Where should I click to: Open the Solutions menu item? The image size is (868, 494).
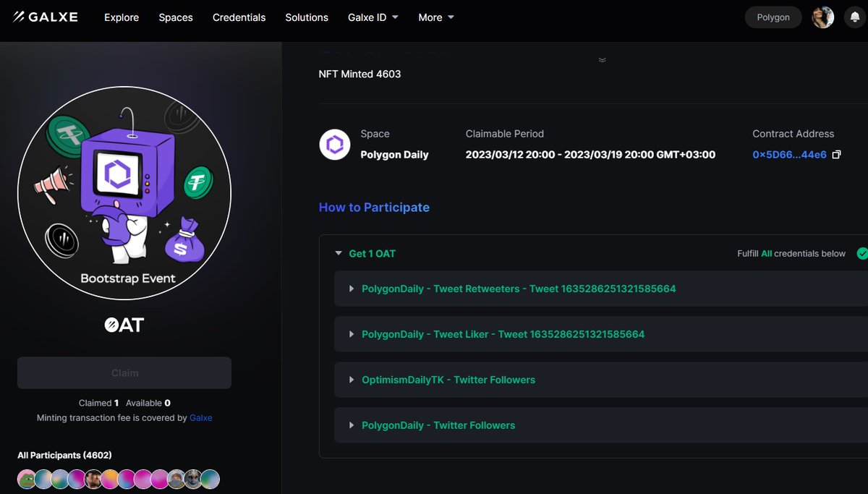[307, 17]
